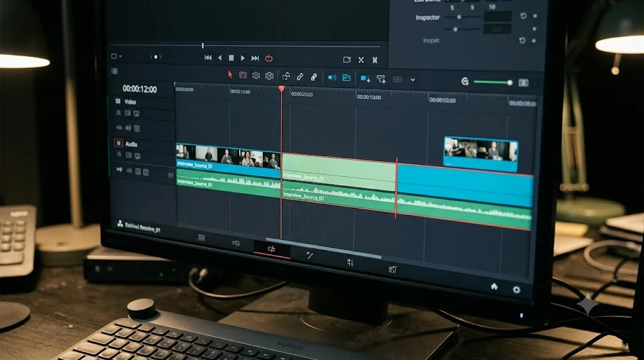Click the X-shaped full screen viewer icon
This screenshot has width=644, height=360.
tap(361, 60)
